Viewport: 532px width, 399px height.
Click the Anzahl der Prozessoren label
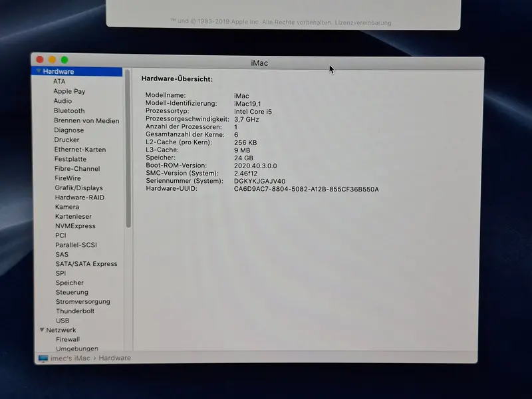[x=184, y=126]
